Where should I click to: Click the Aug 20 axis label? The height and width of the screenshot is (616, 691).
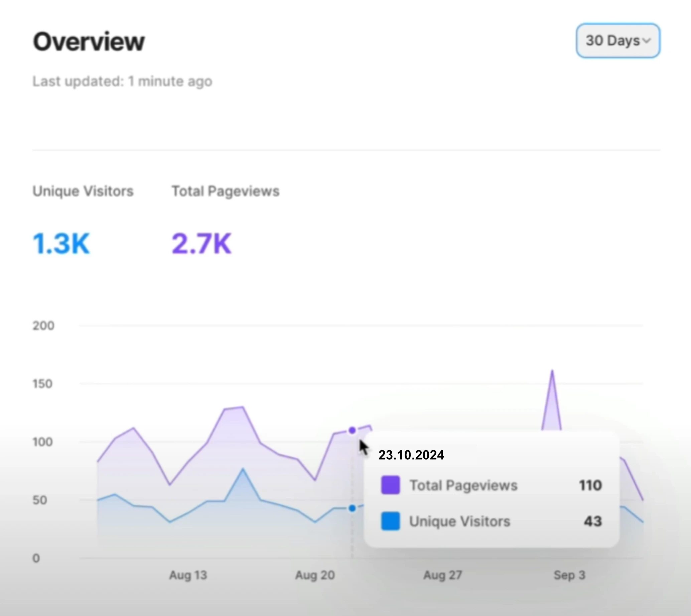315,575
